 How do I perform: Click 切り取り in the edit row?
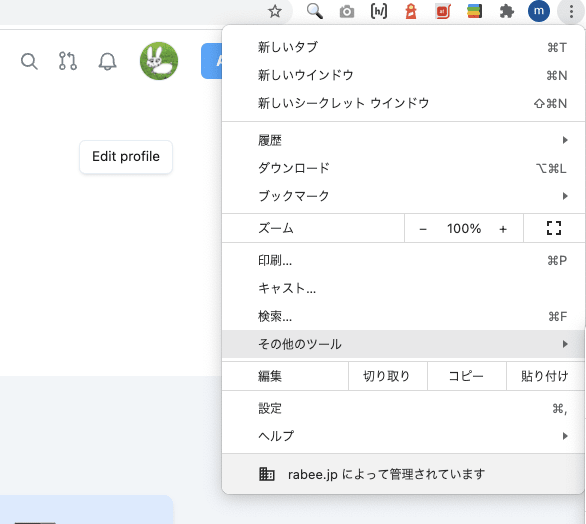tap(388, 376)
